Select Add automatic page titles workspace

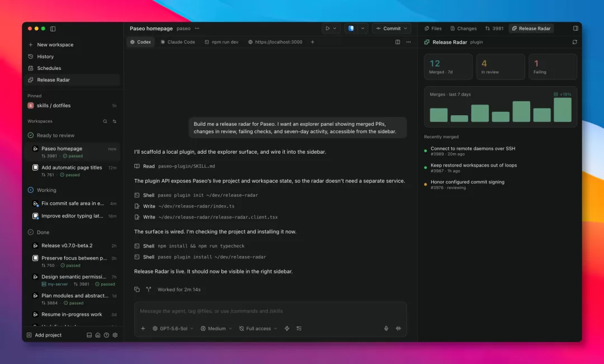[x=73, y=171]
